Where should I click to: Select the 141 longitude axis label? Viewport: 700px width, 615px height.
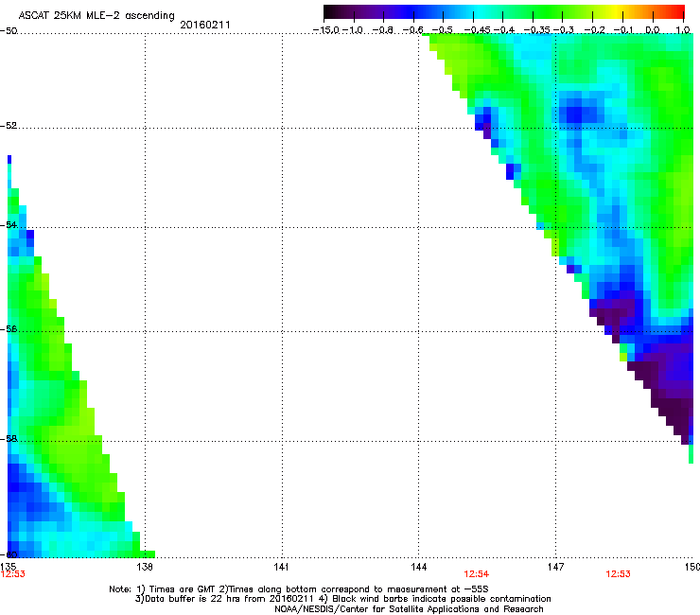[281, 567]
